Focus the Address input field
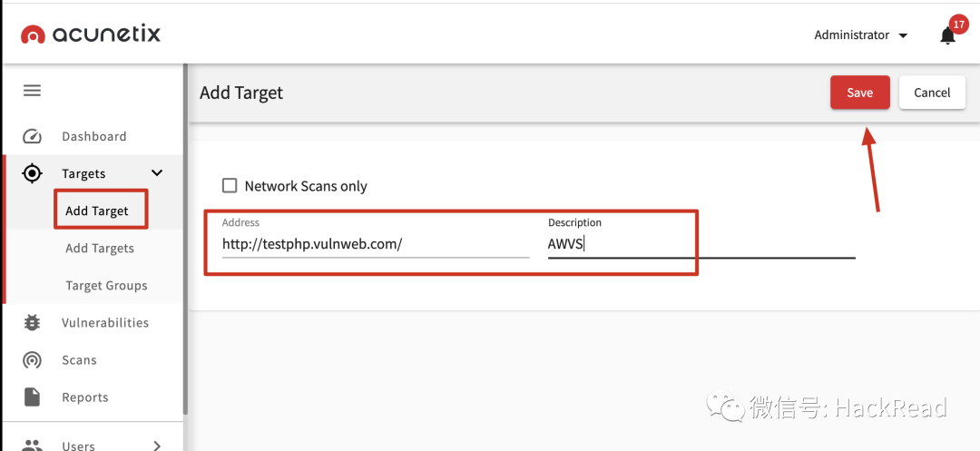The width and height of the screenshot is (980, 451). pos(375,244)
